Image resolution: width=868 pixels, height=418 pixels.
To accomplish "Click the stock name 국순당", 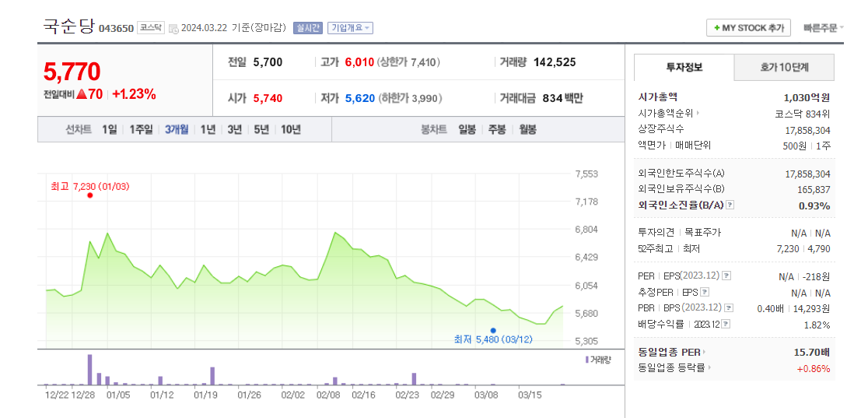I will pyautogui.click(x=69, y=26).
